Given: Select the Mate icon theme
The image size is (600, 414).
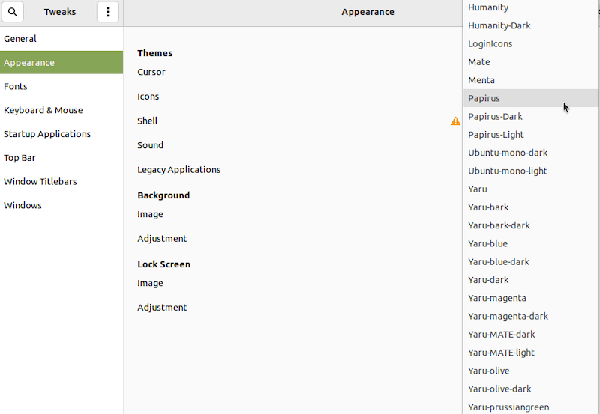Looking at the screenshot, I should (530, 62).
